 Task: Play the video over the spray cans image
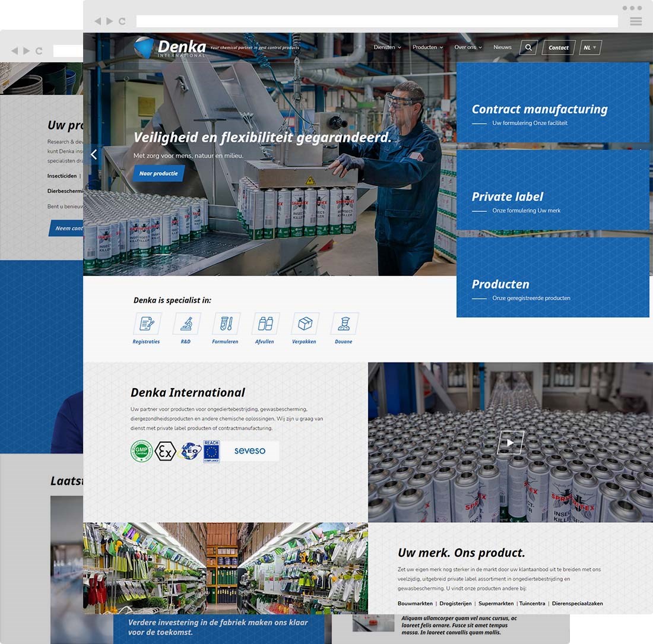(509, 442)
